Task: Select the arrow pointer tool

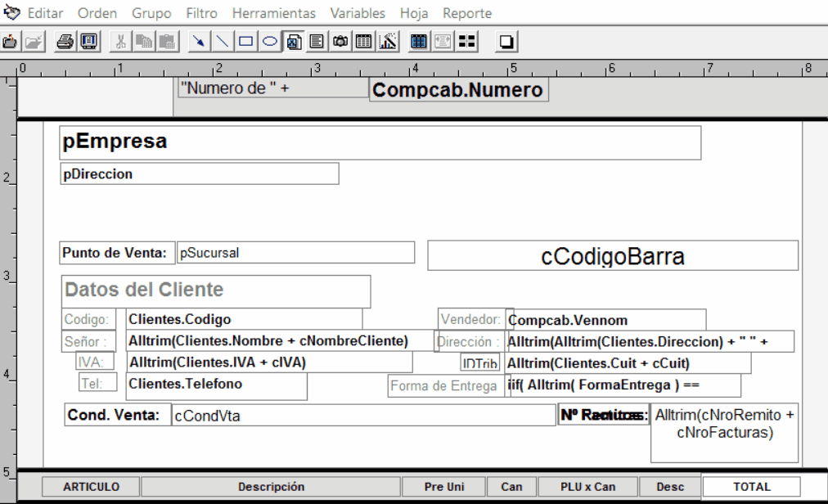Action: [199, 41]
